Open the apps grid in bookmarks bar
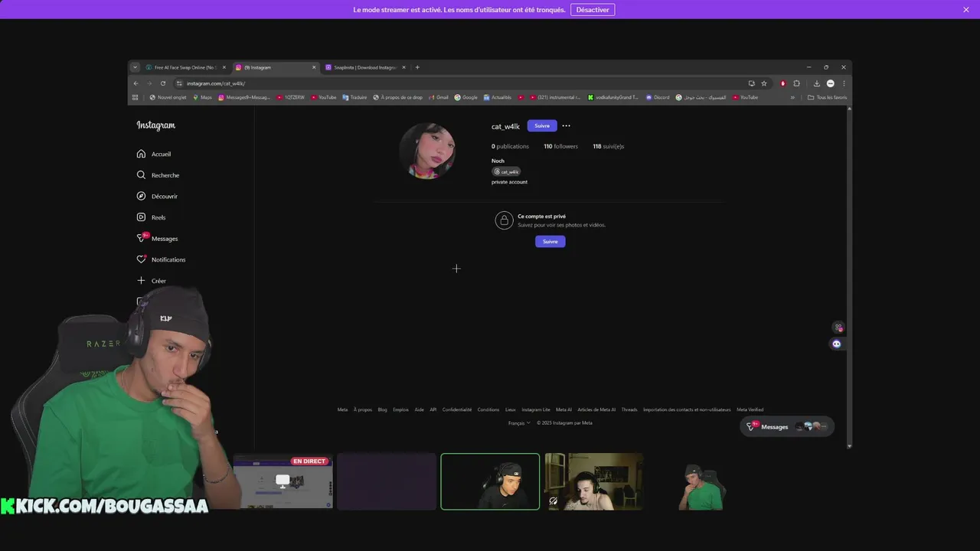This screenshot has height=551, width=980. point(136,97)
